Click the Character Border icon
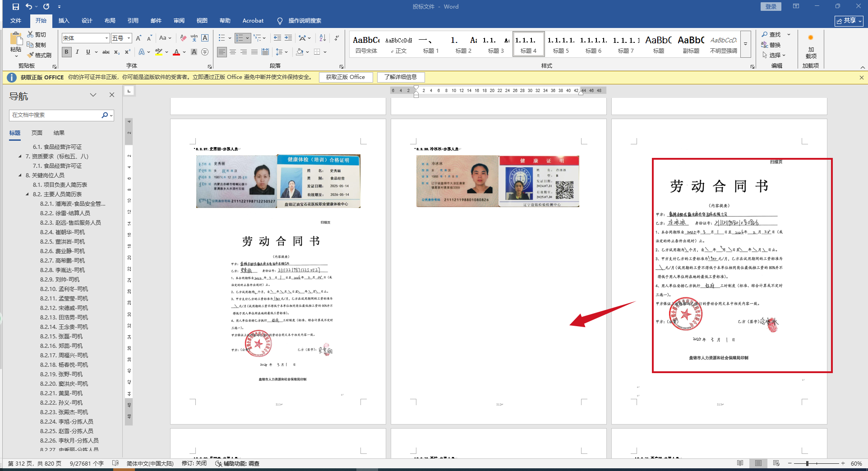This screenshot has height=471, width=868. tap(205, 38)
